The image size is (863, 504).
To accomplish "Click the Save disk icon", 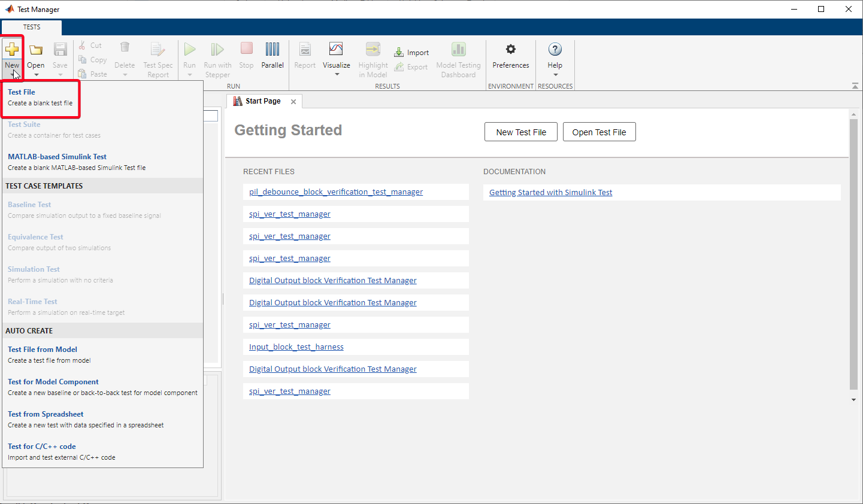I will click(x=60, y=50).
